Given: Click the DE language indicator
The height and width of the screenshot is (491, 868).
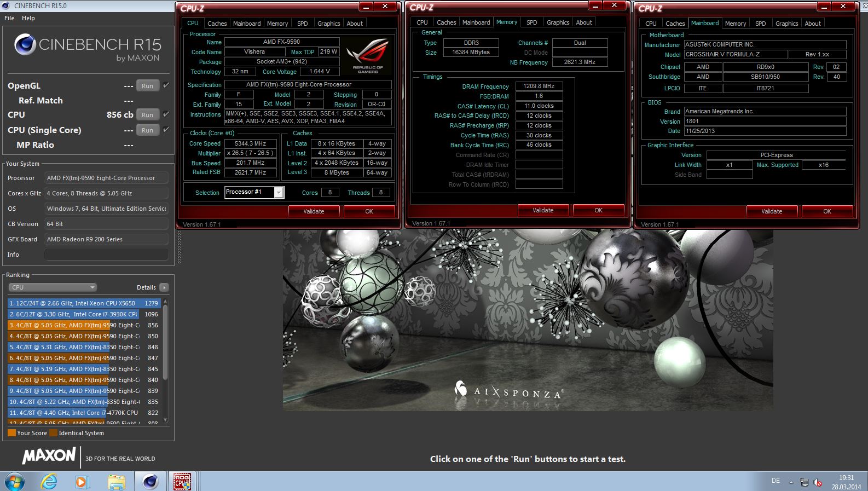Looking at the screenshot, I should (x=776, y=481).
